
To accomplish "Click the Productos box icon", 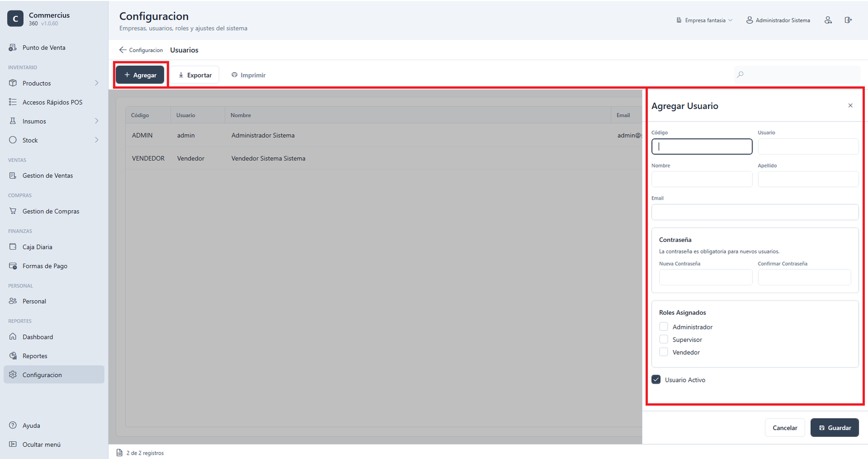I will click(x=12, y=83).
